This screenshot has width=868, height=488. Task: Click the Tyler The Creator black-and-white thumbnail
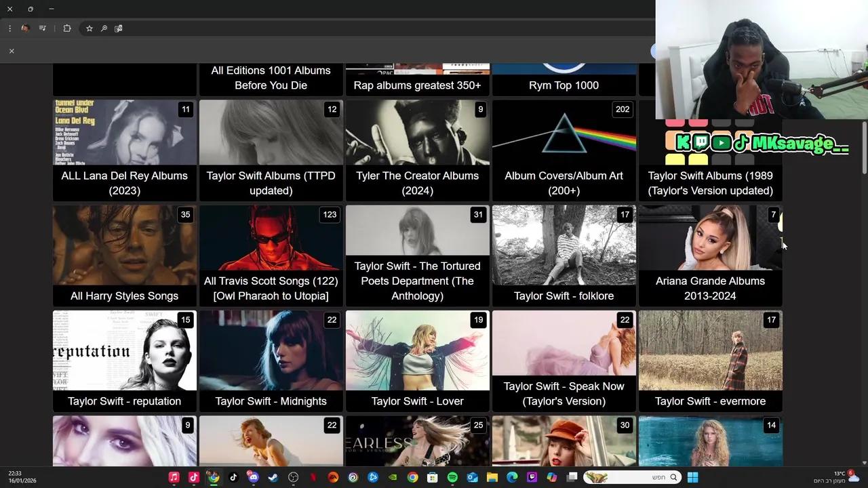click(x=417, y=132)
